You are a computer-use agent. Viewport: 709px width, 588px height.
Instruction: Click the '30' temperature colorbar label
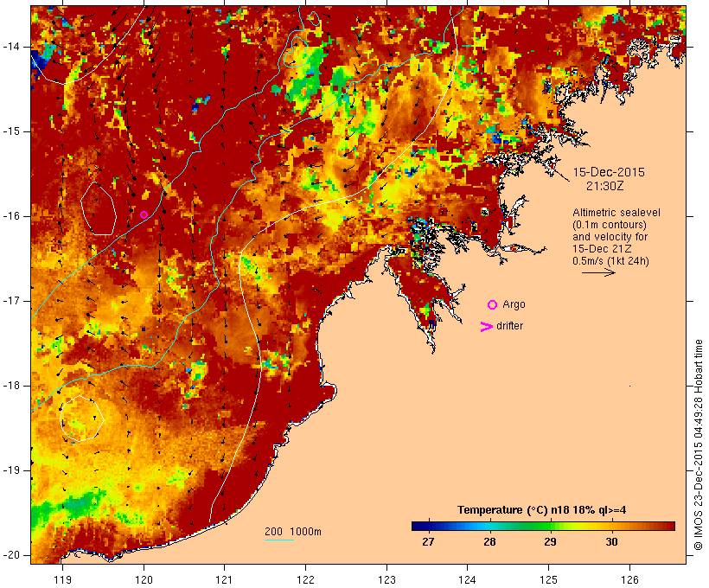612,541
